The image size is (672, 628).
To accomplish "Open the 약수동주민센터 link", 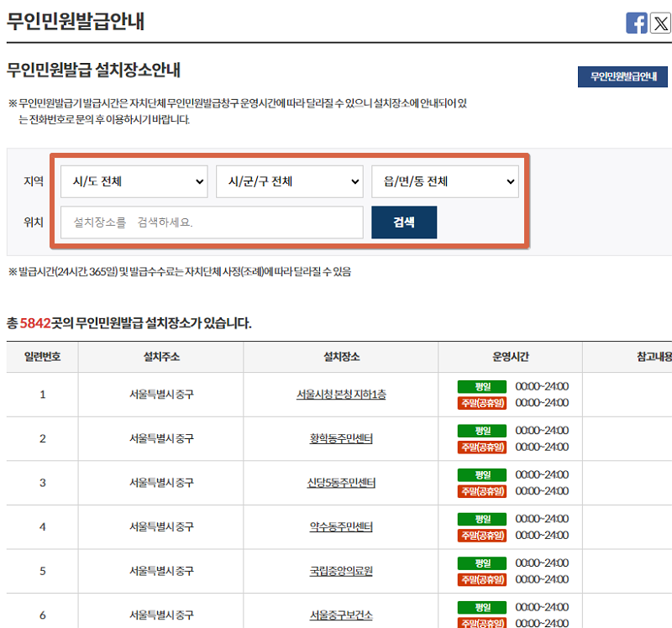I will [x=341, y=527].
